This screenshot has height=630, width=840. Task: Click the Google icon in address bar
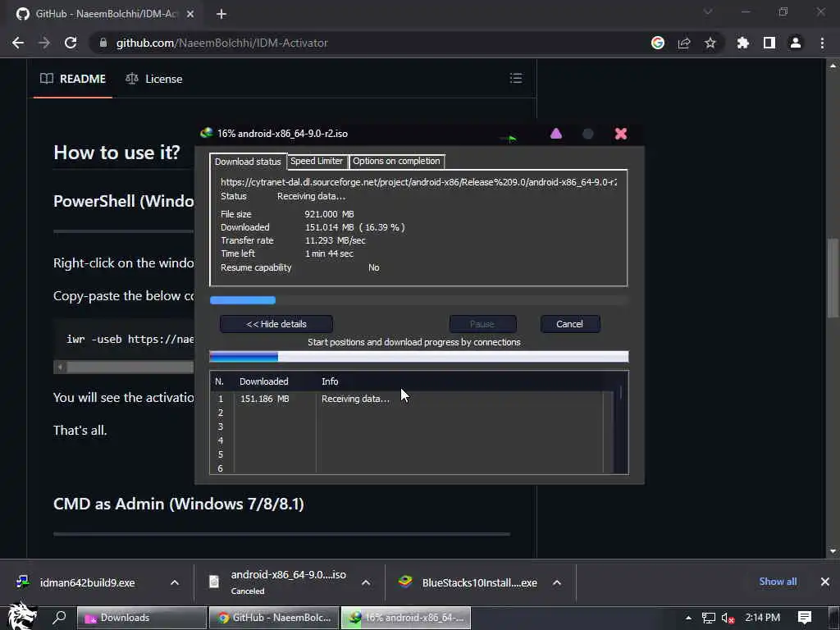point(658,43)
